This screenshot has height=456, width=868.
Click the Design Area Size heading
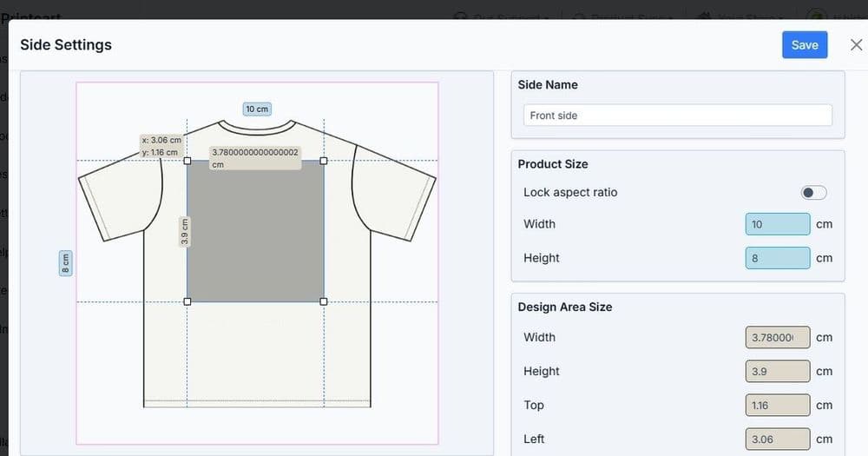pos(565,307)
